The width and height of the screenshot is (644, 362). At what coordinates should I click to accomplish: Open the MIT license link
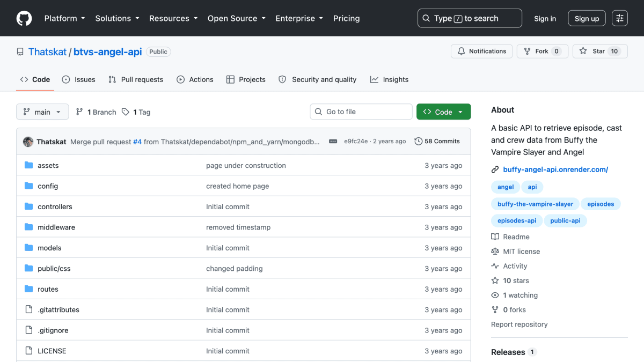coord(516,252)
